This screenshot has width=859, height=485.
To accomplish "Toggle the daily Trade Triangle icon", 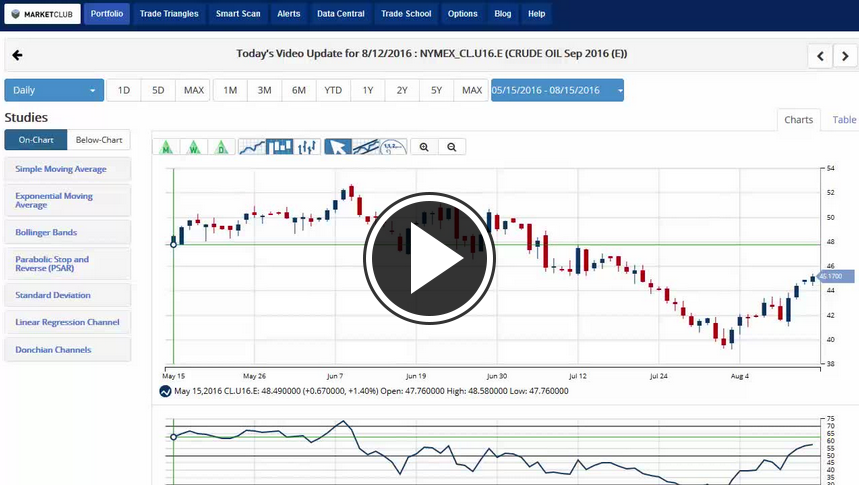I will pos(221,147).
